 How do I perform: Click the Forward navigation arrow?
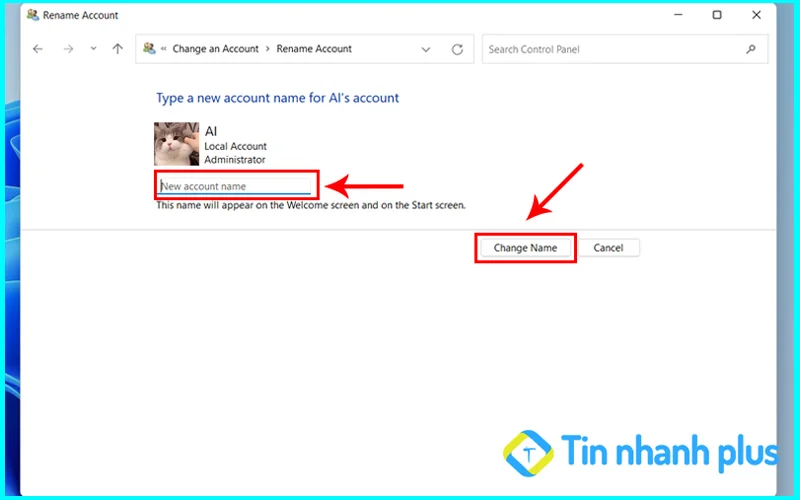68,49
